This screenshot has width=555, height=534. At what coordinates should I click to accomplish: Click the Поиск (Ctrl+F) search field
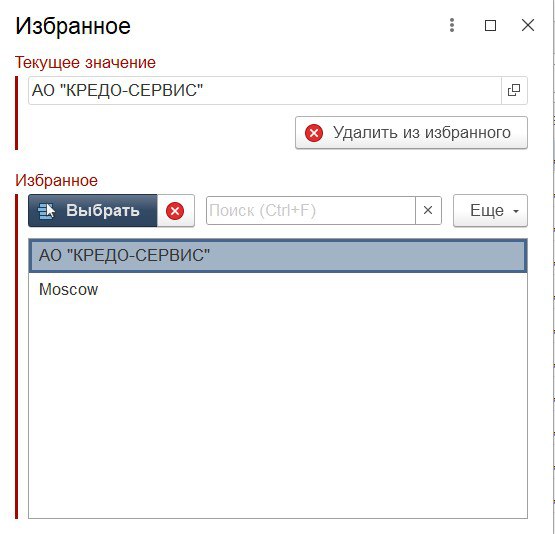[x=310, y=211]
